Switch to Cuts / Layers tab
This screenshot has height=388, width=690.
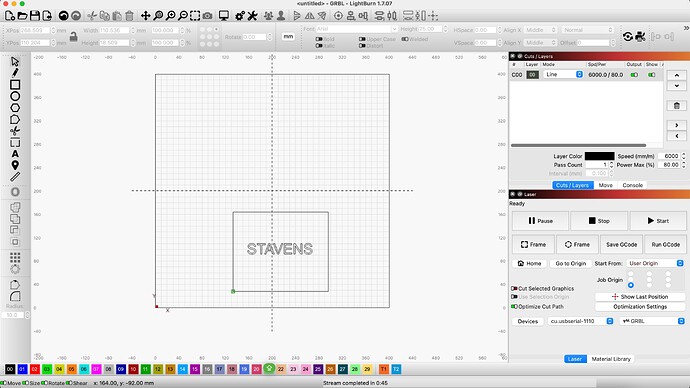(572, 185)
